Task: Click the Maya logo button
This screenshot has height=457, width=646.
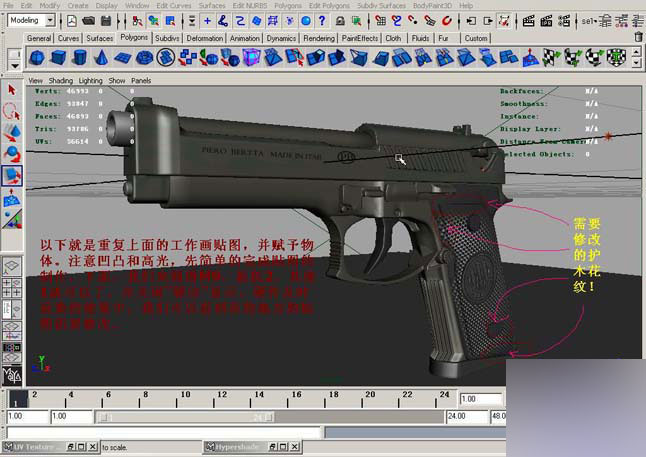Action: point(12,375)
